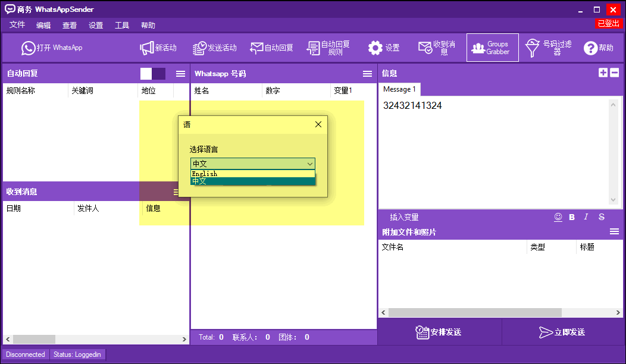Open the 设置 menu in menu bar
Image resolution: width=626 pixels, height=364 pixels.
point(96,25)
